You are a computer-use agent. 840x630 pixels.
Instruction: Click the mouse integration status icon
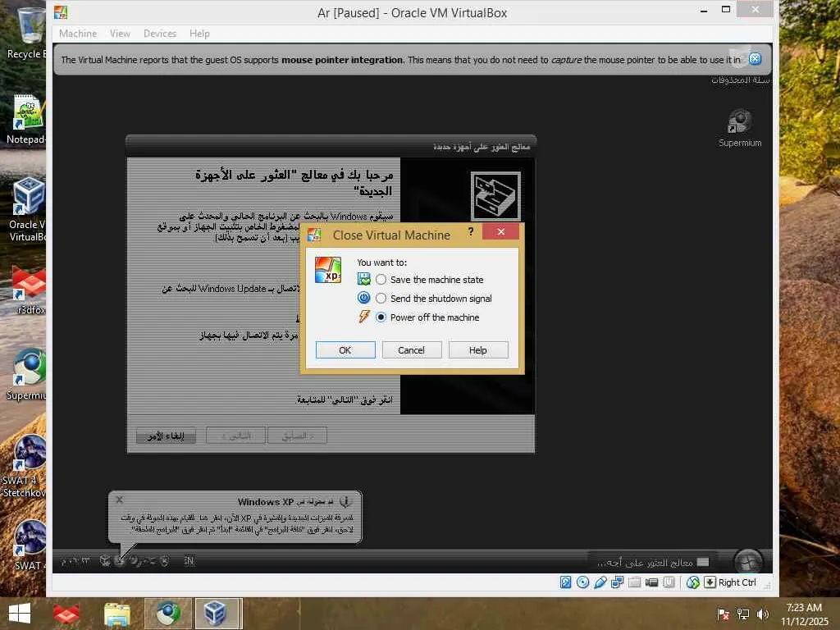click(x=692, y=582)
